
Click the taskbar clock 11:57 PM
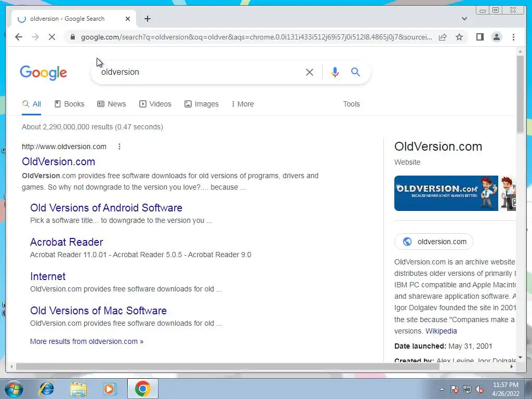point(506,385)
